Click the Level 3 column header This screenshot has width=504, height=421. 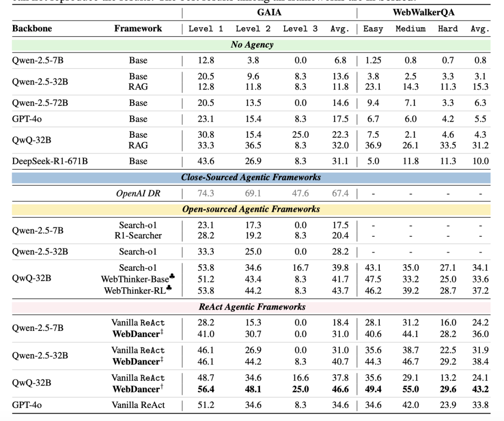[x=300, y=28]
